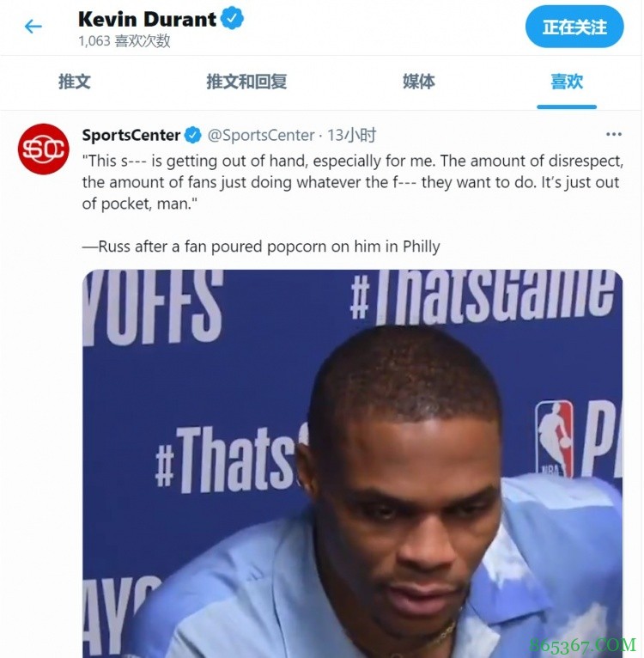Click the 865367.COM watermark
Viewport: 644px width, 658px height.
(x=582, y=646)
